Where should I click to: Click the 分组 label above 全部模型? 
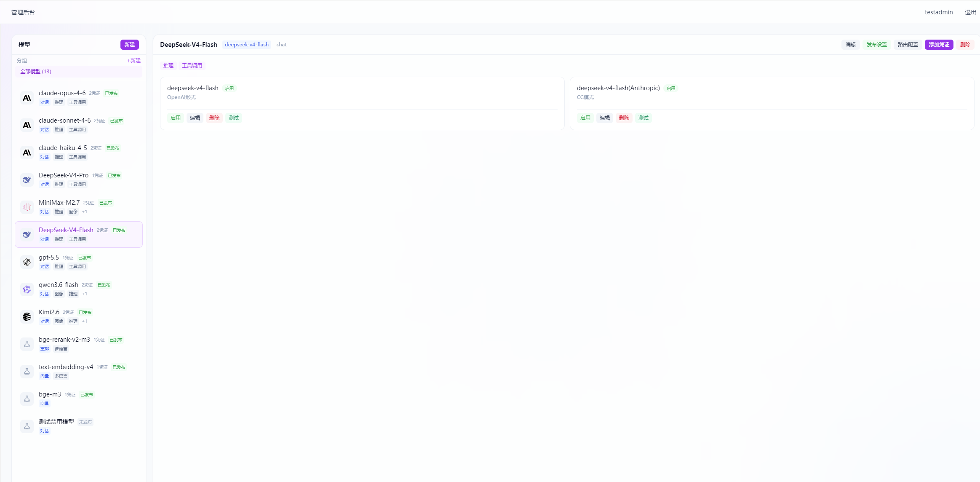coord(22,61)
